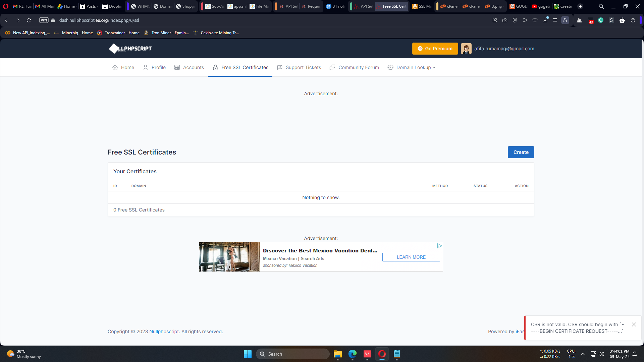The image size is (644, 362).
Task: Click the METHOD column header
Action: click(440, 186)
